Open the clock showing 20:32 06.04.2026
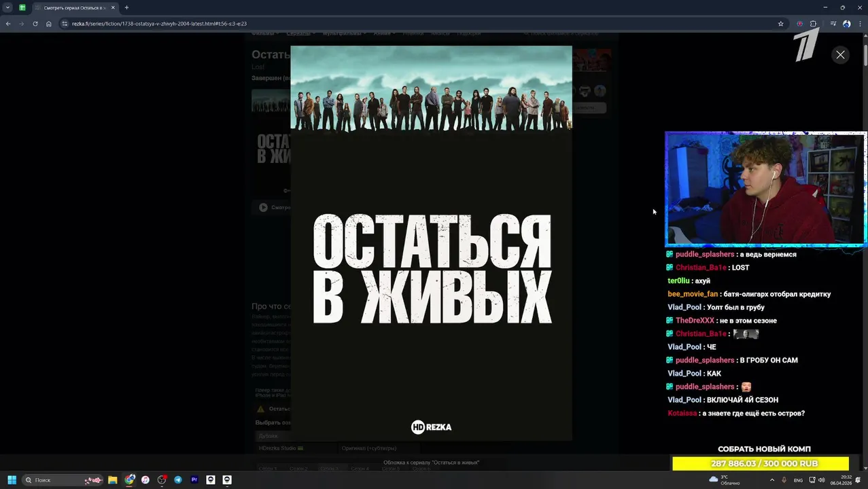 click(x=841, y=480)
